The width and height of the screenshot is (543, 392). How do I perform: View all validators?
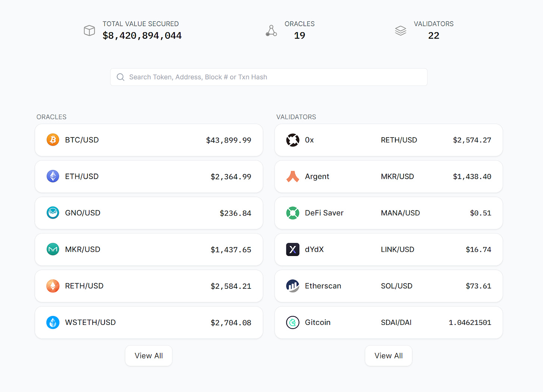[x=388, y=355]
